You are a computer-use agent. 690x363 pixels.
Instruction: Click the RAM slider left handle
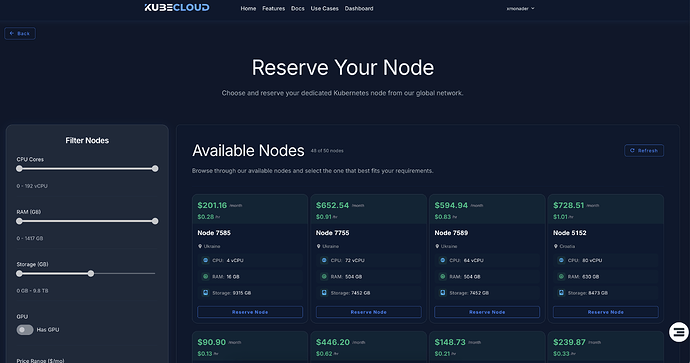(x=19, y=221)
